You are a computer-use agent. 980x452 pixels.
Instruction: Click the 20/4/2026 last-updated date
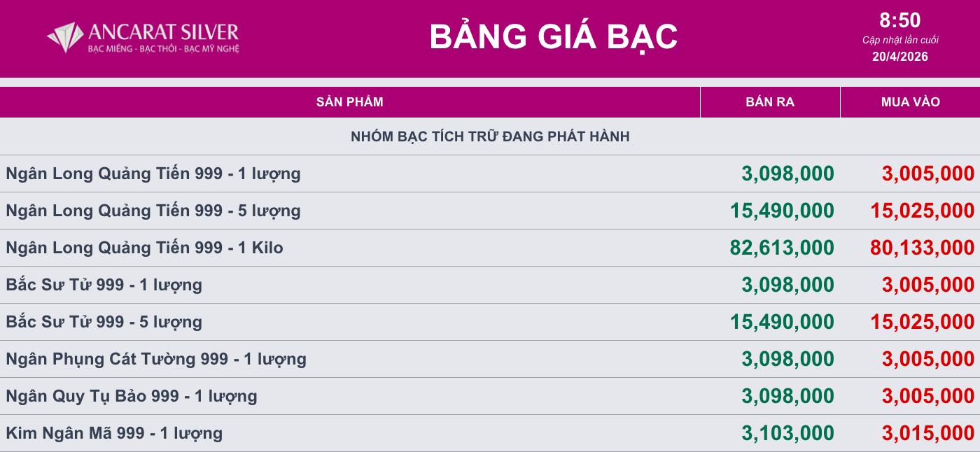tap(899, 57)
